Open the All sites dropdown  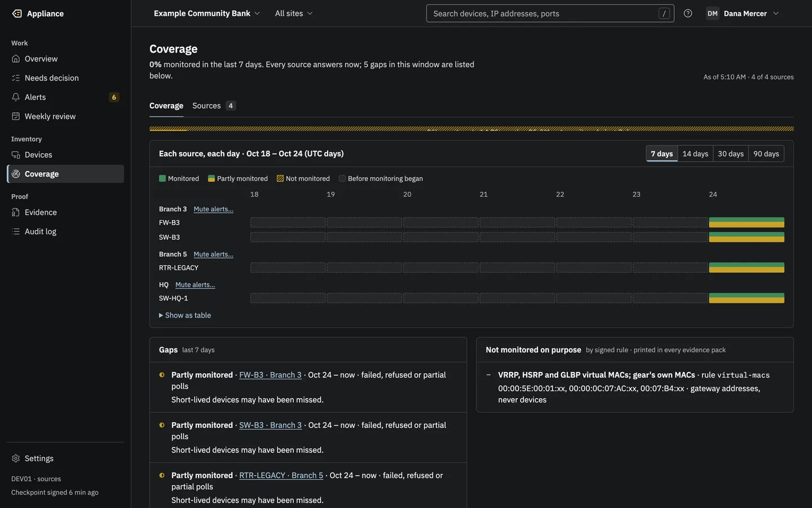tap(294, 14)
